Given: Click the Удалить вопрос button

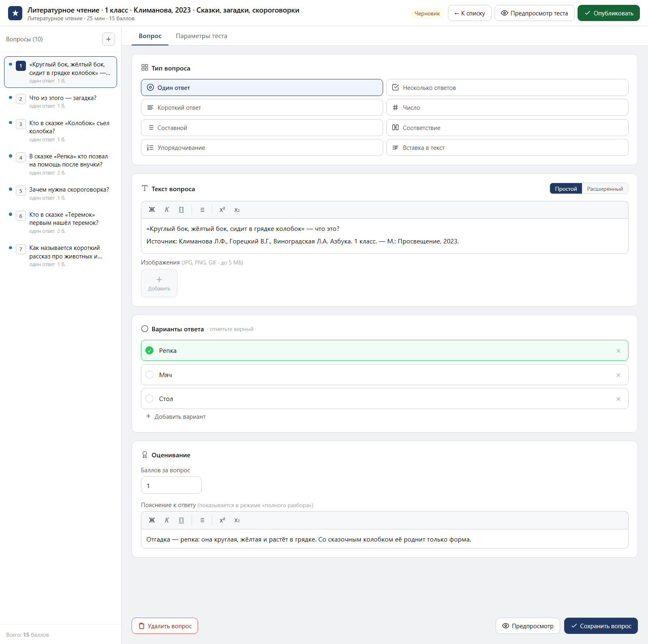Looking at the screenshot, I should (165, 626).
